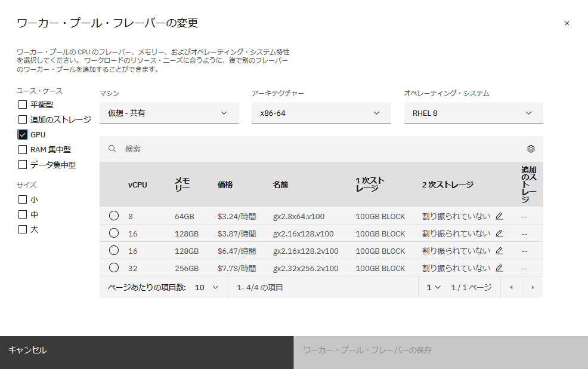Open the items-per-page dropdown showing 10

pos(206,288)
